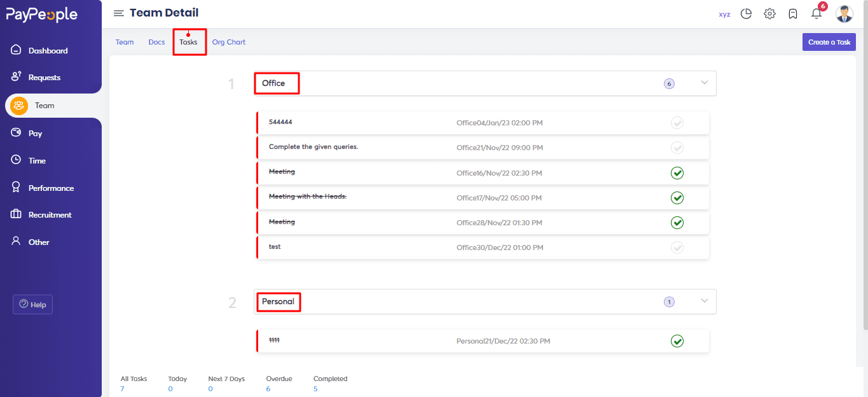This screenshot has width=868, height=397.
Task: Mark task 544444 as complete
Action: 677,123
